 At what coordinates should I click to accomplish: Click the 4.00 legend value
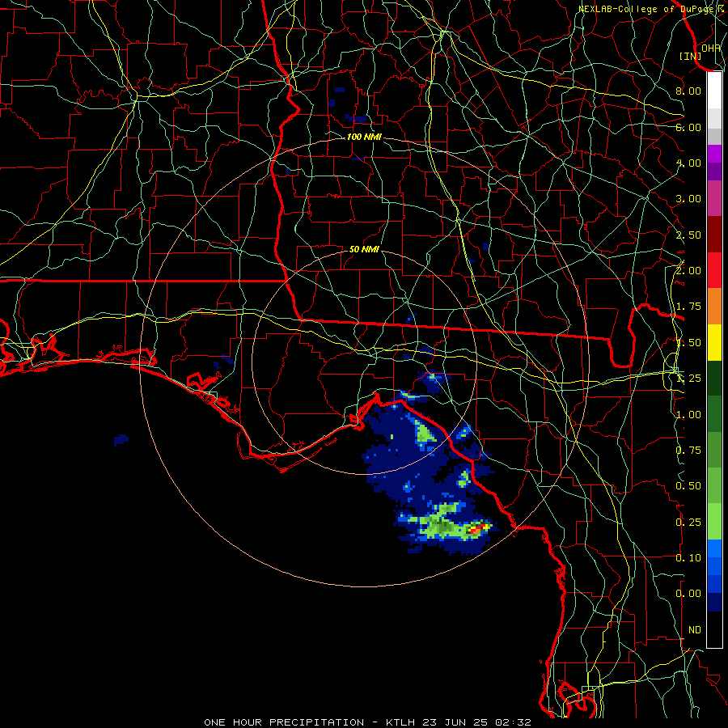click(688, 163)
